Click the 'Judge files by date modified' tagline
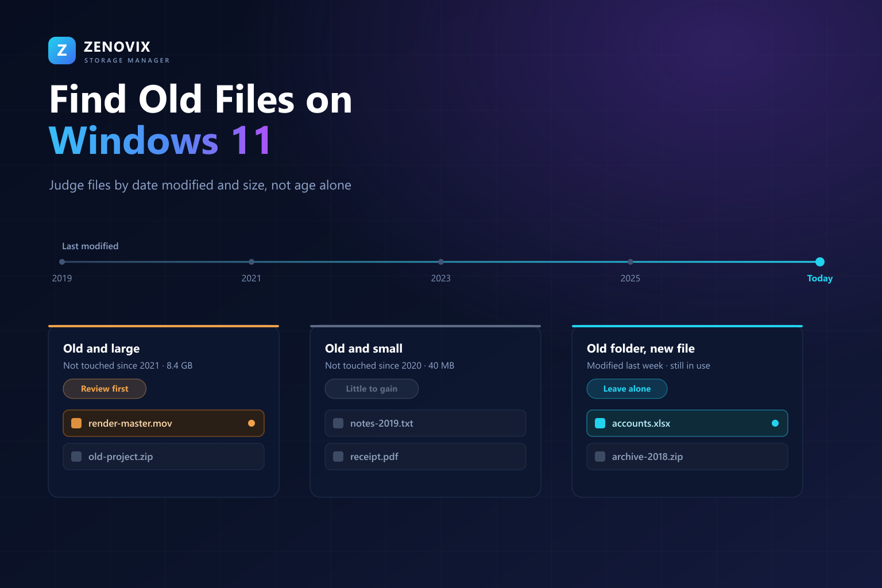 200,185
